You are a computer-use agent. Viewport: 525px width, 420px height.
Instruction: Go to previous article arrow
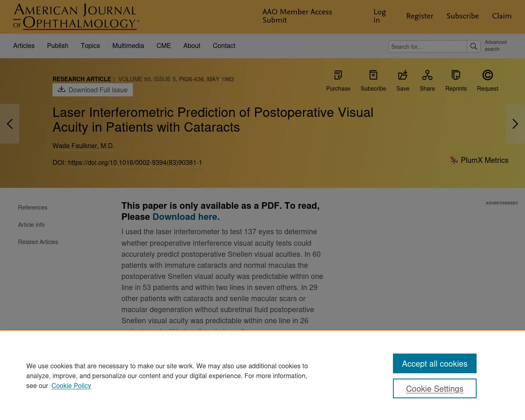pyautogui.click(x=9, y=124)
